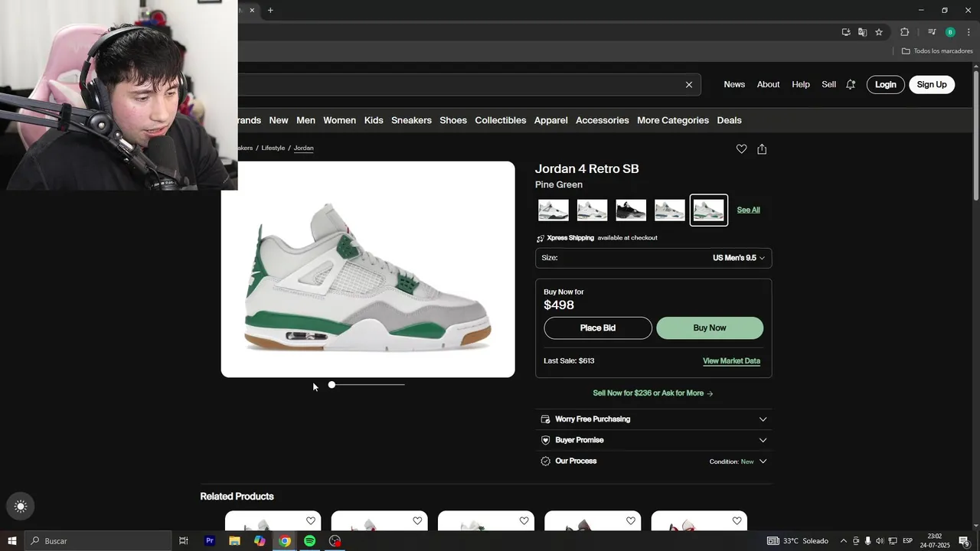Screen dimensions: 980x551
Task: Favorite the first related product heart
Action: pyautogui.click(x=311, y=521)
